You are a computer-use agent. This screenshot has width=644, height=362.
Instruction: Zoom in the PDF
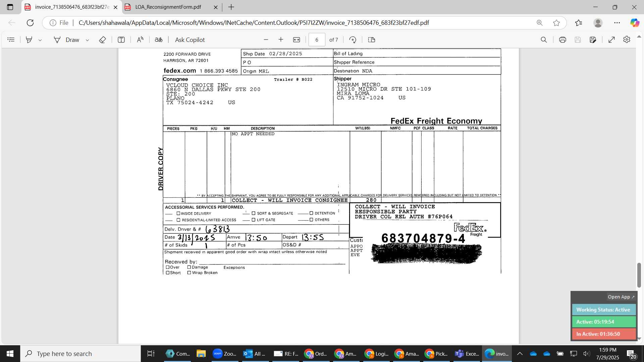(x=281, y=40)
